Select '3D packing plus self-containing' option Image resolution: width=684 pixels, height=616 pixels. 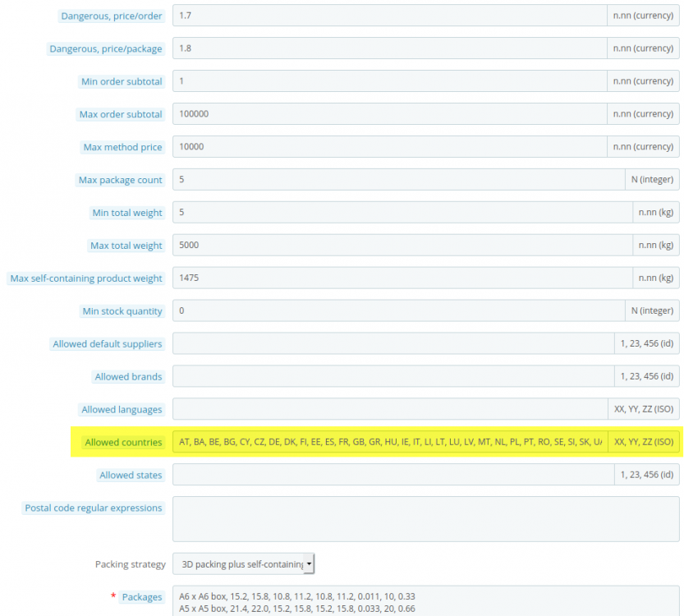click(x=238, y=563)
